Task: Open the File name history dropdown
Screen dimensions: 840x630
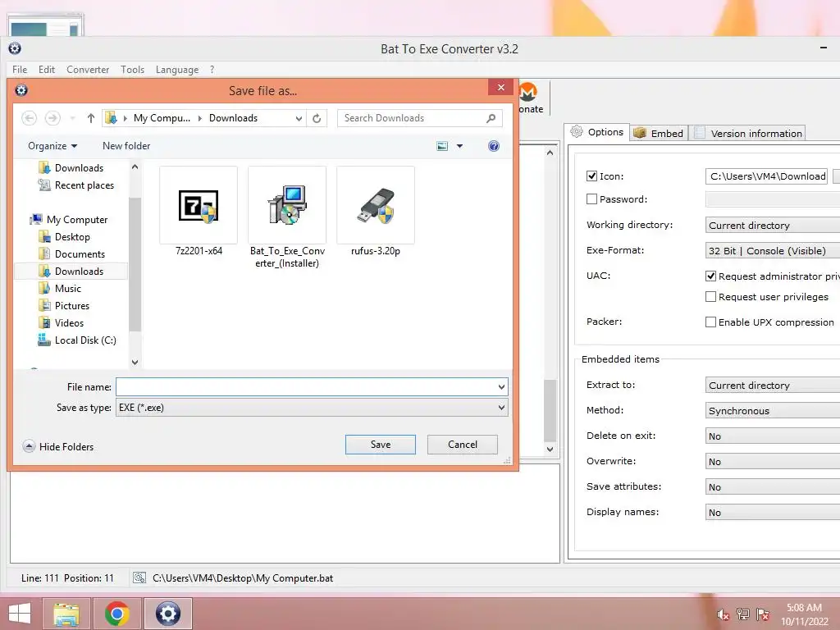Action: pyautogui.click(x=501, y=387)
